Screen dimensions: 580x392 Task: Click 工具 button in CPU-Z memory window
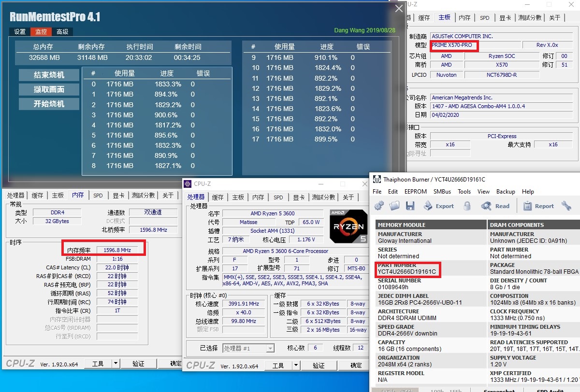[98, 364]
